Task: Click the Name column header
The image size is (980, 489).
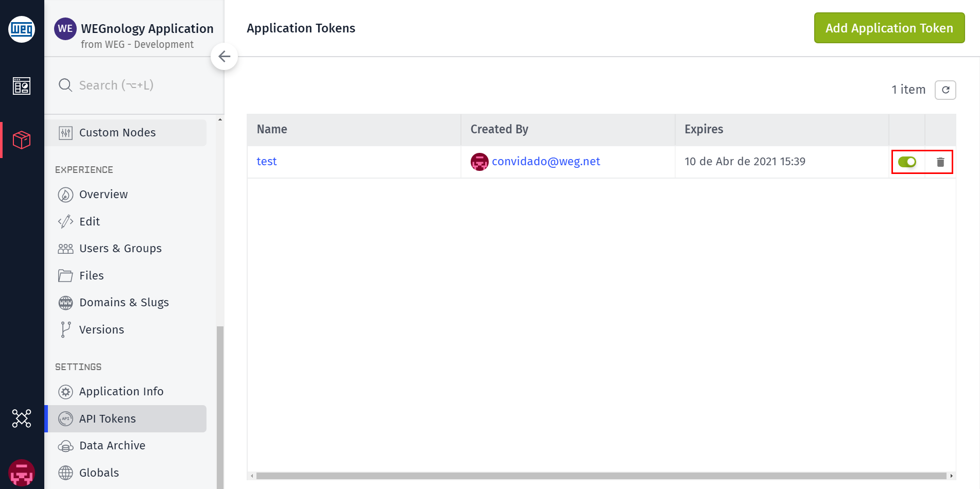Action: pyautogui.click(x=354, y=130)
